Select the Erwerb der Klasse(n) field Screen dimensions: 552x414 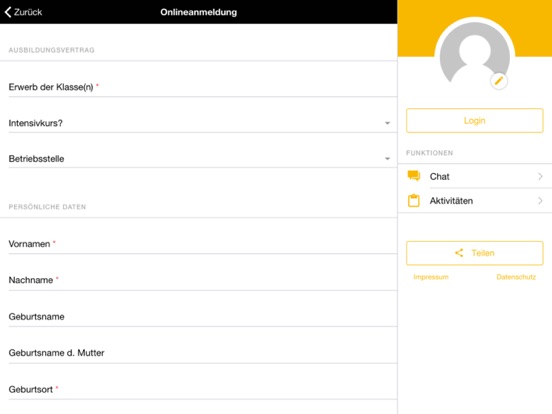coord(203,87)
